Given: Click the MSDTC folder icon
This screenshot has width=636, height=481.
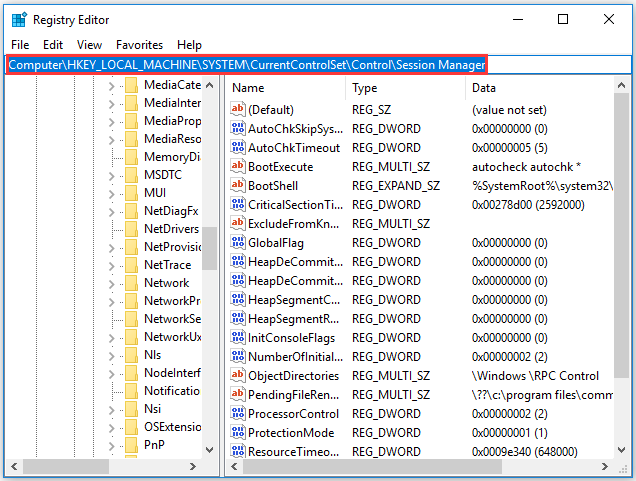Looking at the screenshot, I should click(x=131, y=175).
